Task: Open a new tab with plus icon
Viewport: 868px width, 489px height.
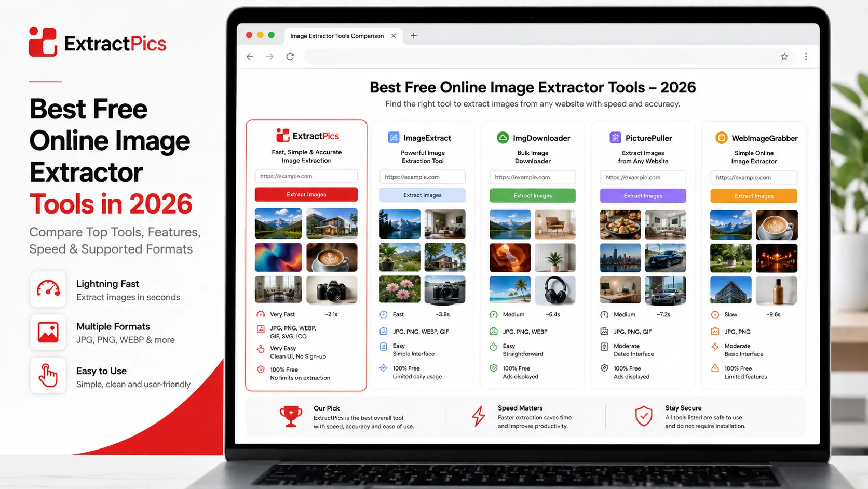Action: point(414,36)
